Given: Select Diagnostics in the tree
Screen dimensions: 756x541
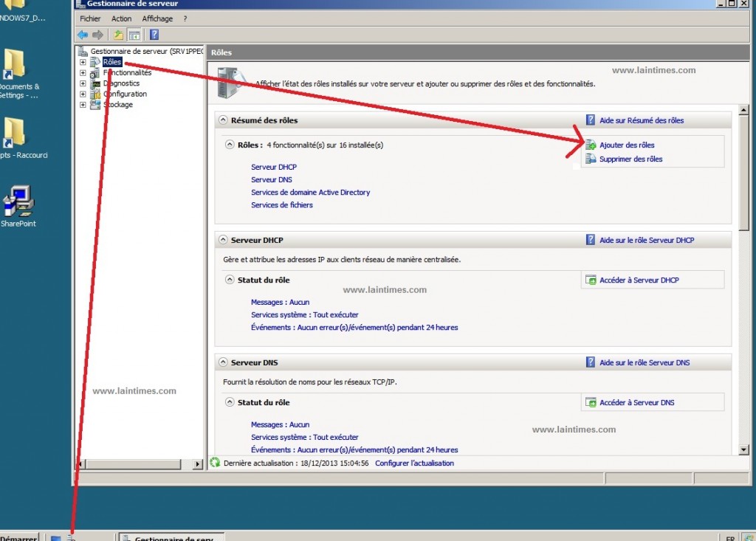Looking at the screenshot, I should [122, 83].
